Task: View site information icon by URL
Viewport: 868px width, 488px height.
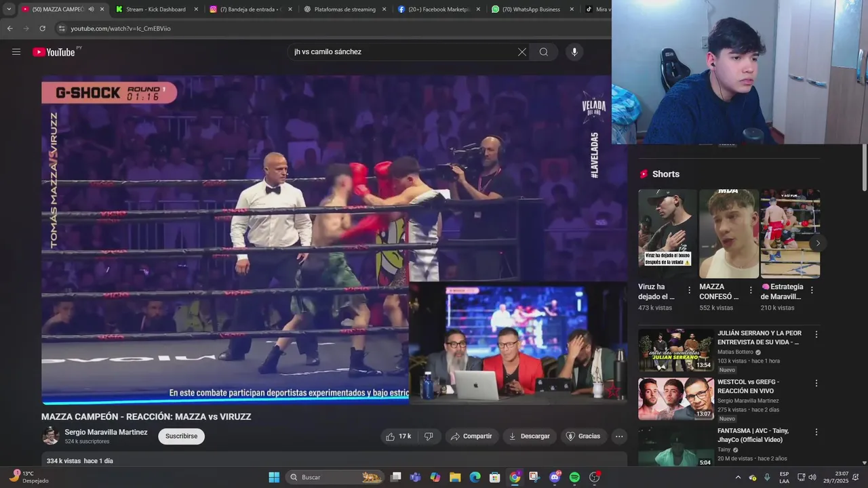Action: coord(62,28)
